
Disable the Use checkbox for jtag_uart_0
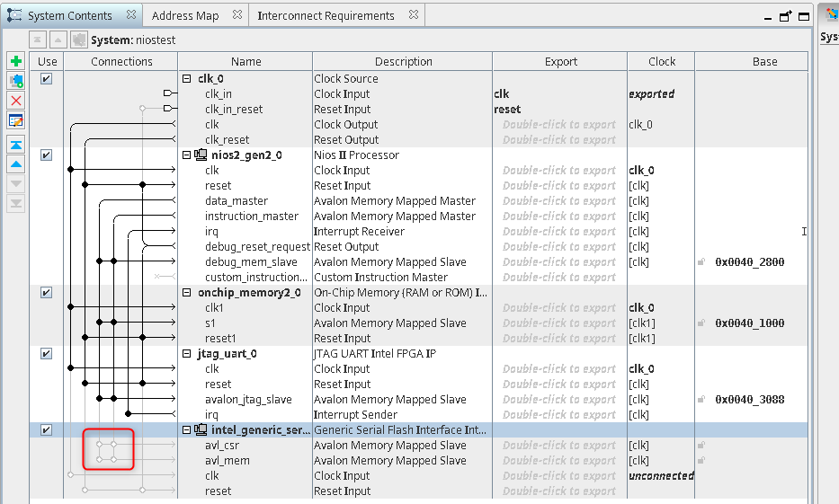pyautogui.click(x=46, y=353)
